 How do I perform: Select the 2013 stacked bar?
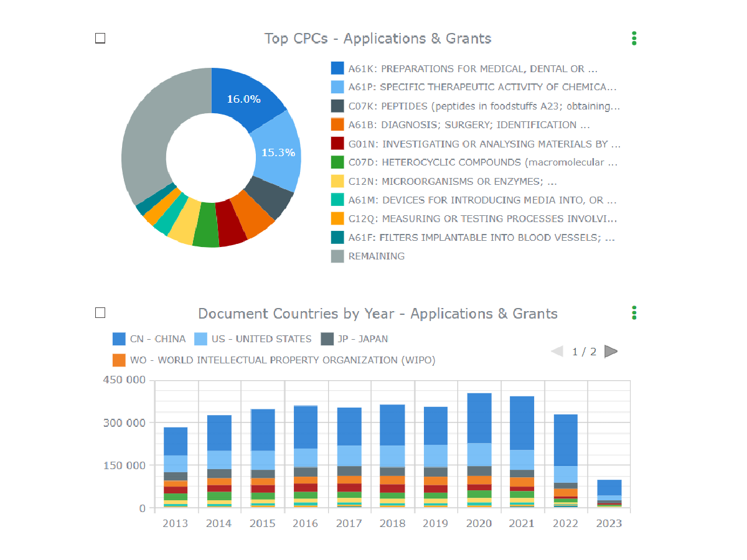(x=176, y=467)
